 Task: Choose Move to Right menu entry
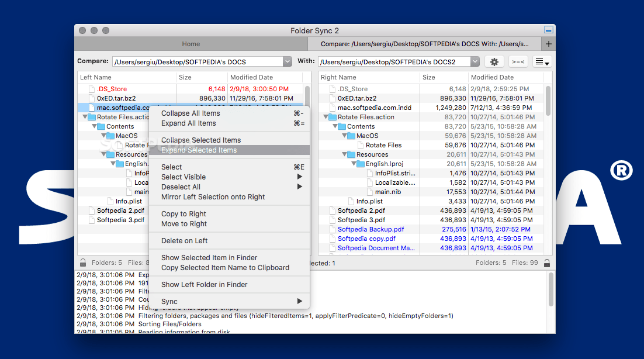pos(229,224)
